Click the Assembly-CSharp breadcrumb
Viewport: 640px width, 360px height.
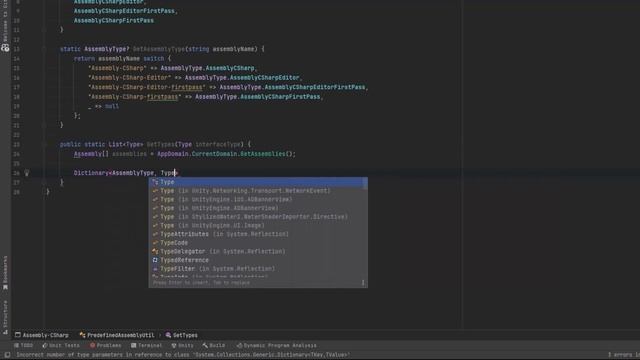pyautogui.click(x=42, y=335)
